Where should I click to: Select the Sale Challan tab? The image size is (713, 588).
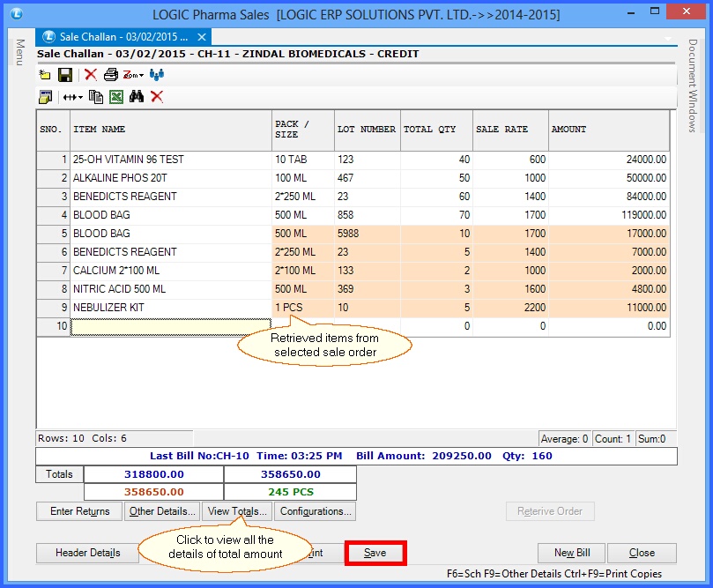(x=123, y=37)
